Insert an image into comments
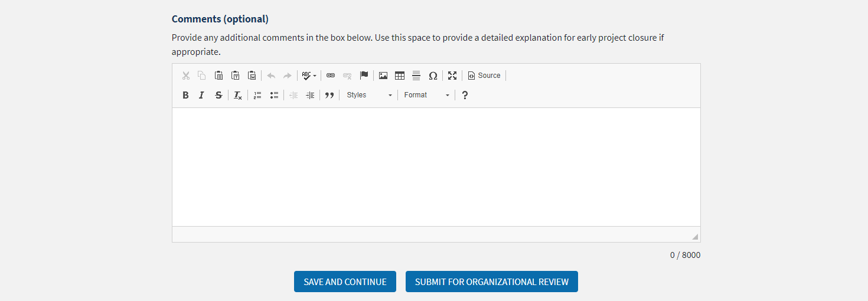This screenshot has height=301, width=868. [383, 76]
